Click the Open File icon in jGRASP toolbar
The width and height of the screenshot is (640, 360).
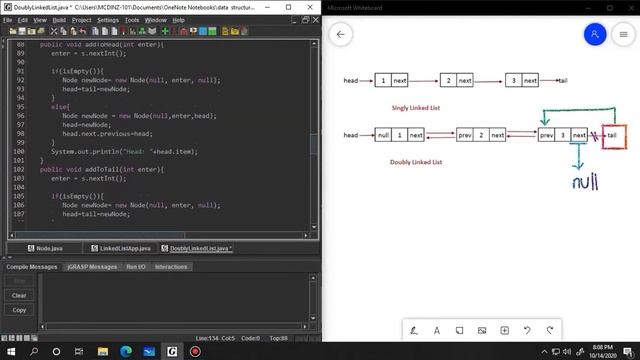click(13, 31)
